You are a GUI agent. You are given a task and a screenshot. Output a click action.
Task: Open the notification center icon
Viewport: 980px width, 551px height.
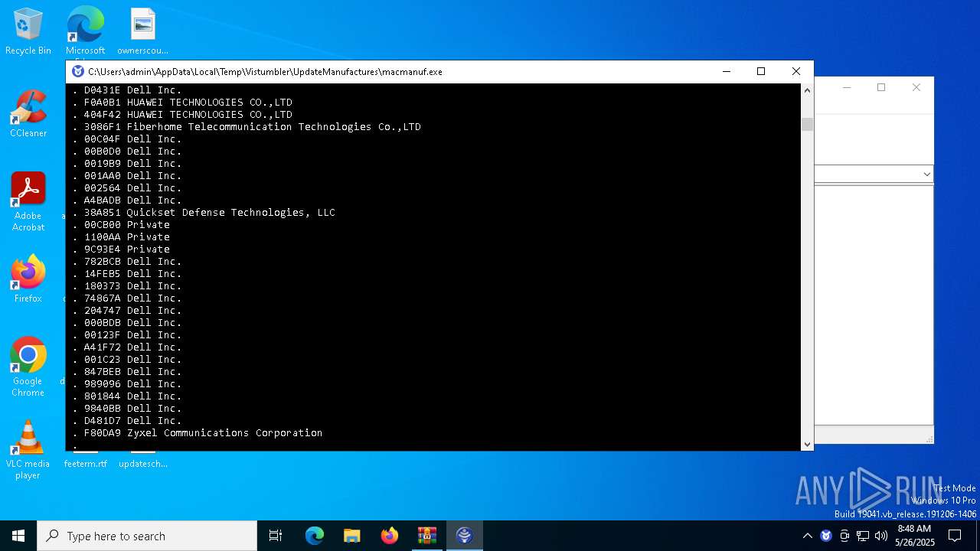955,536
